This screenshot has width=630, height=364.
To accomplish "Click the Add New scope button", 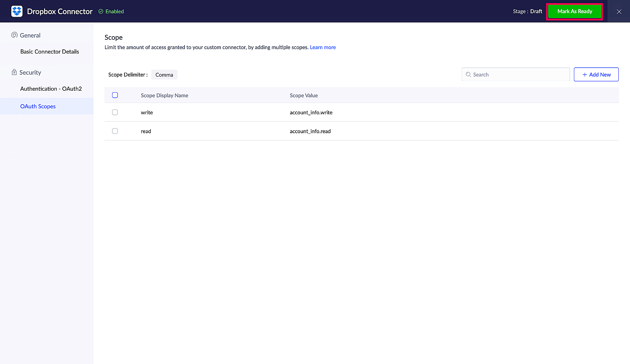I will point(596,75).
